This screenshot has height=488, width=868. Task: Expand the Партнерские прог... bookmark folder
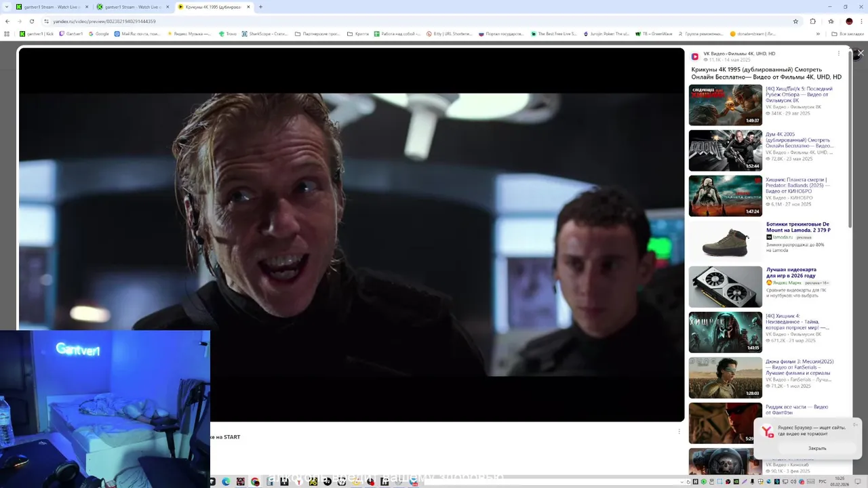pyautogui.click(x=317, y=33)
